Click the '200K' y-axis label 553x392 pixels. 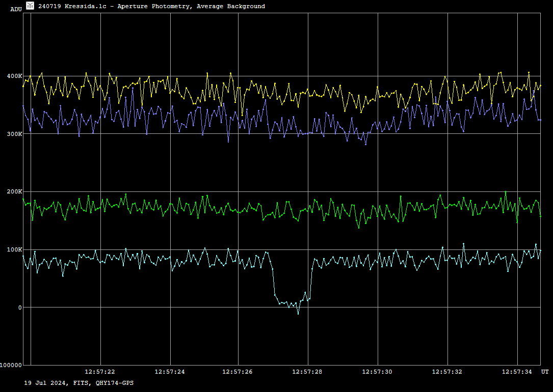click(x=15, y=191)
